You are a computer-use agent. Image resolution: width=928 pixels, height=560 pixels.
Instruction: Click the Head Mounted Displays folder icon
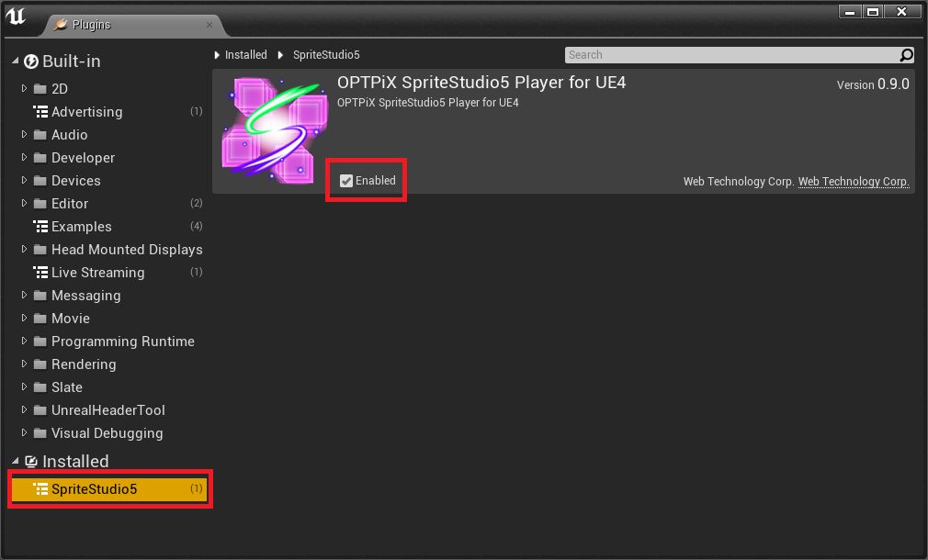pos(40,250)
